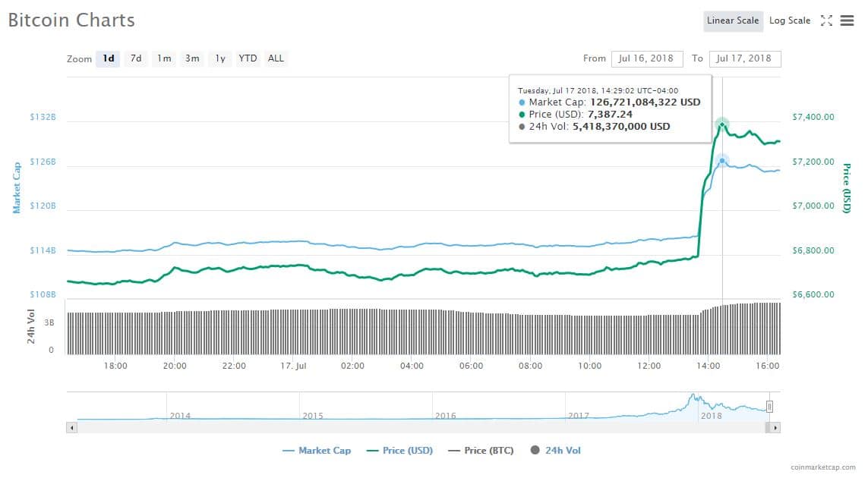Click the highlighted market cap point marker
Image resolution: width=868 pixels, height=478 pixels.
click(x=722, y=161)
